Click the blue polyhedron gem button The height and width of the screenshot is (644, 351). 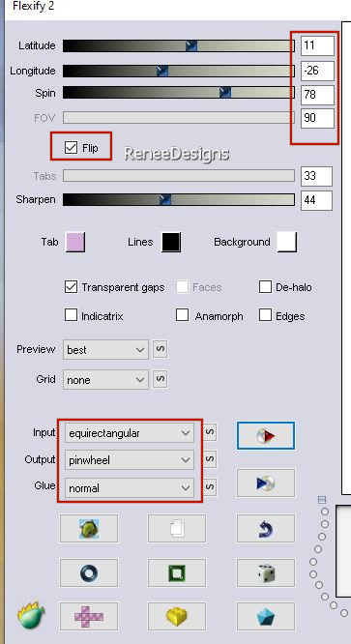point(266,617)
